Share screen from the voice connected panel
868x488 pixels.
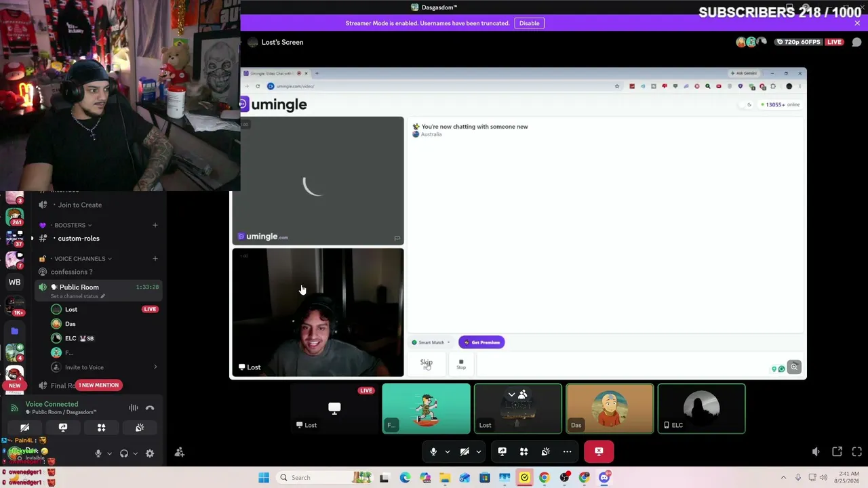tap(63, 428)
